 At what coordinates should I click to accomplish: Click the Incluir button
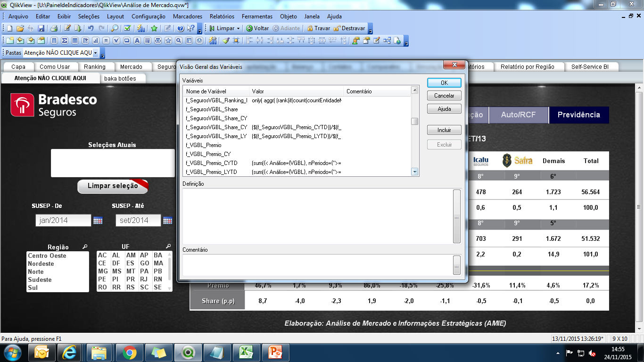444,130
